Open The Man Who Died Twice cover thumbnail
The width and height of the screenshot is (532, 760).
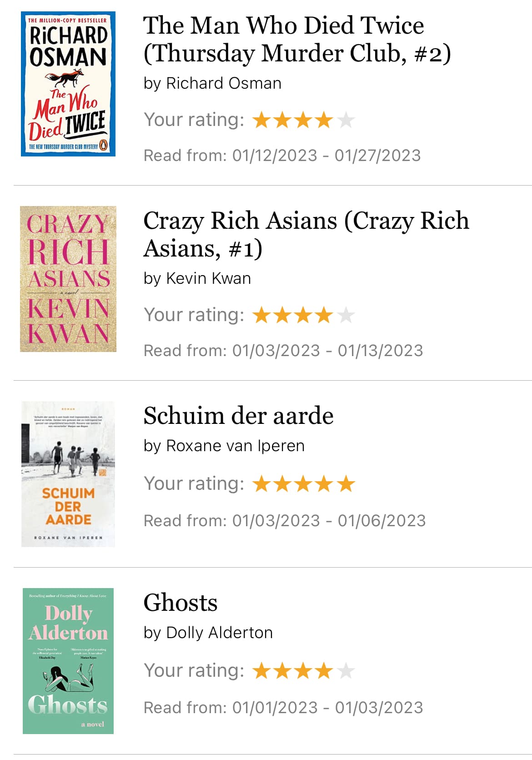pyautogui.click(x=68, y=84)
